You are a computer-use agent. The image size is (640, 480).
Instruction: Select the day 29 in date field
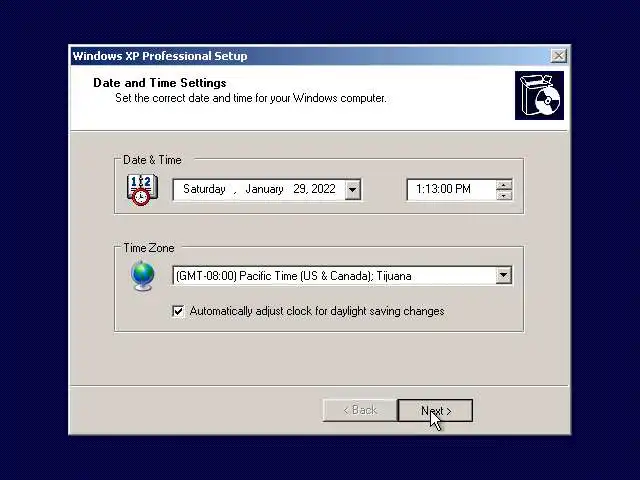(x=300, y=189)
